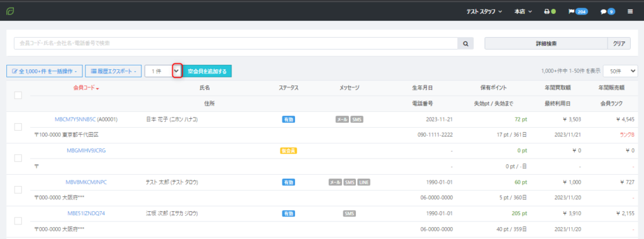Click the 205 pt point value
The height and width of the screenshot is (239, 644).
point(519,214)
